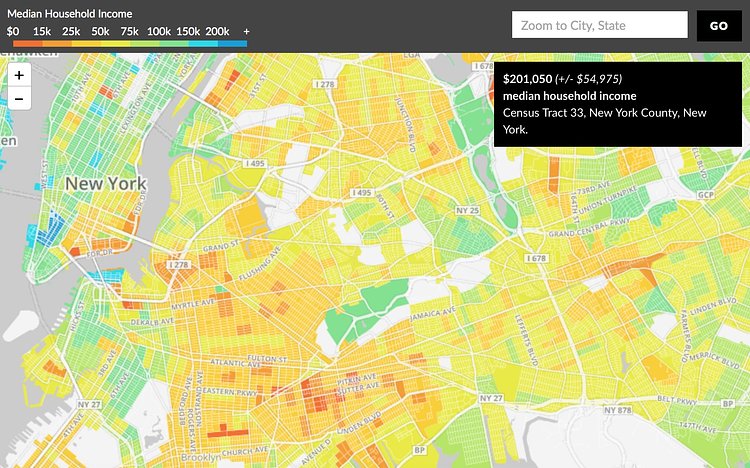This screenshot has width=750, height=468.
Task: Click the Zoom to City, State field
Action: tap(599, 25)
